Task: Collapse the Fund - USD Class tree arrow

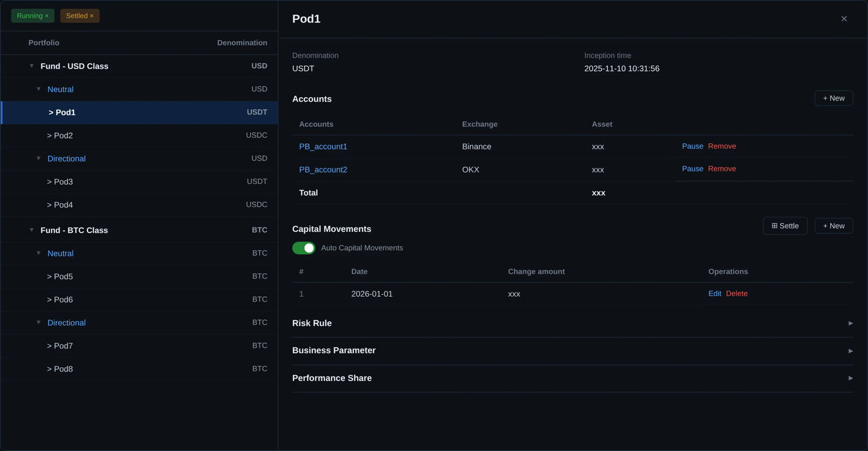Action: point(32,66)
